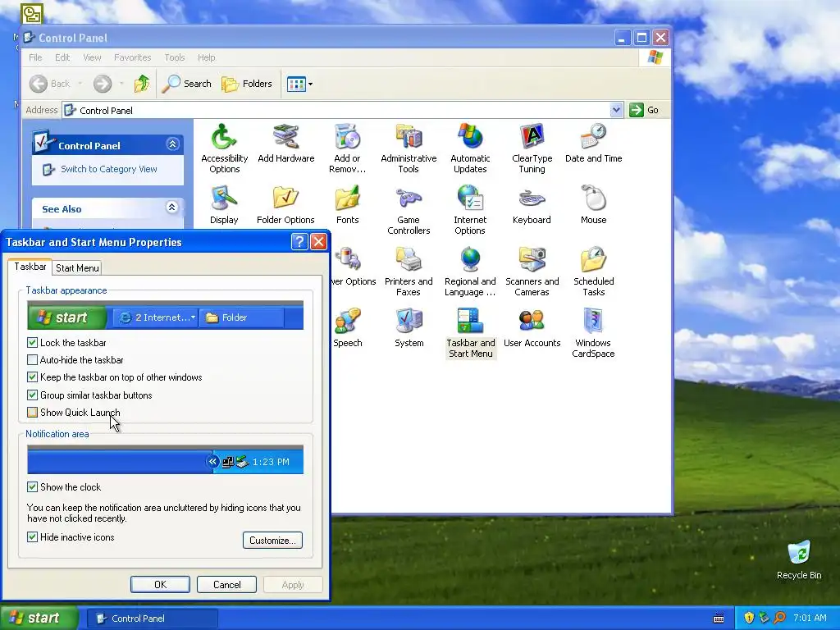Open Game Controllers icon

point(409,210)
